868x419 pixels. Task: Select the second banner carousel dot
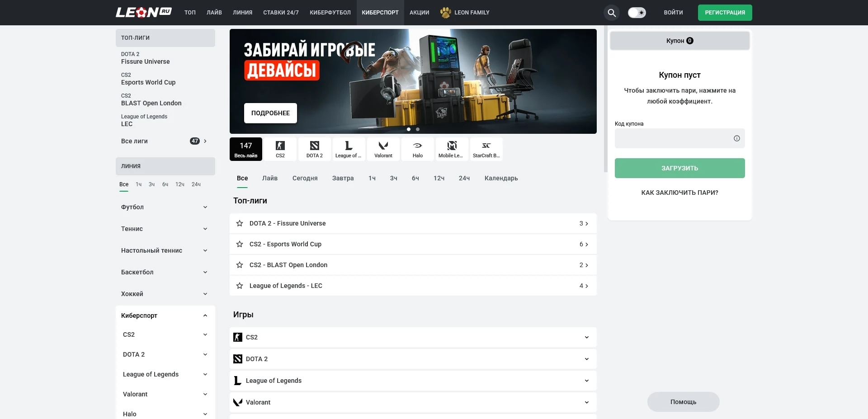tap(418, 129)
